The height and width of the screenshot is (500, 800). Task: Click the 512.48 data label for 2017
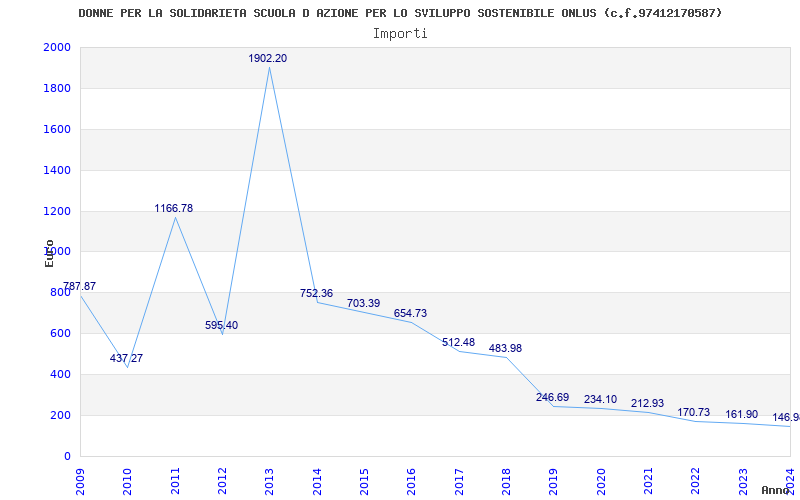click(458, 343)
